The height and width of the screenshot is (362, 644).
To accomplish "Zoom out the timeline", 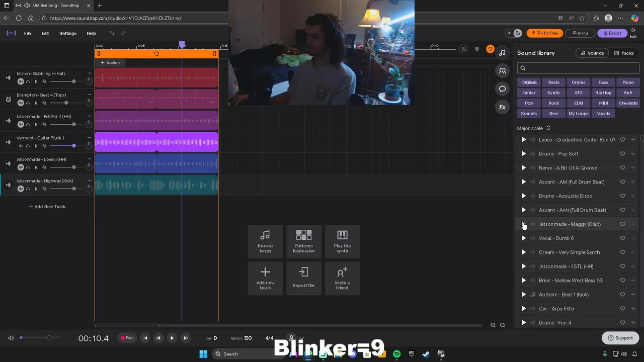I will click(x=502, y=325).
